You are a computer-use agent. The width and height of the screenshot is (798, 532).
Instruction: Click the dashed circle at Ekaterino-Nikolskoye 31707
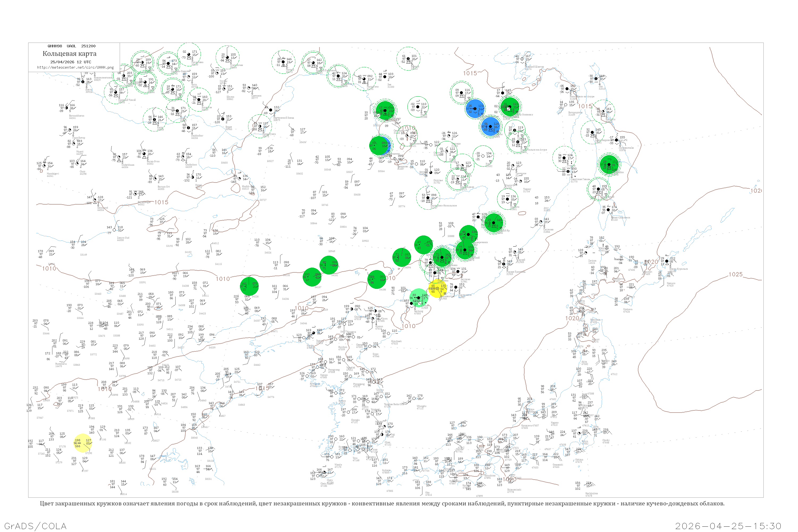[x=428, y=198]
